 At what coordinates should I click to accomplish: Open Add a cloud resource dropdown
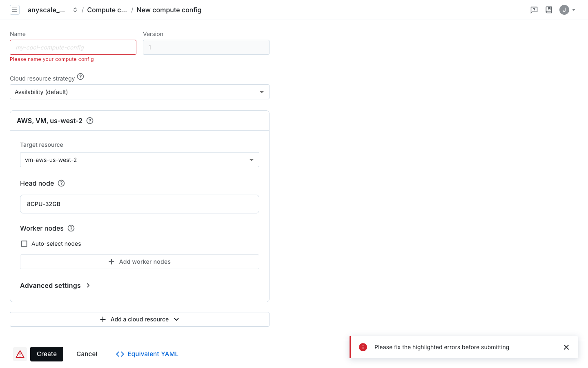point(140,319)
